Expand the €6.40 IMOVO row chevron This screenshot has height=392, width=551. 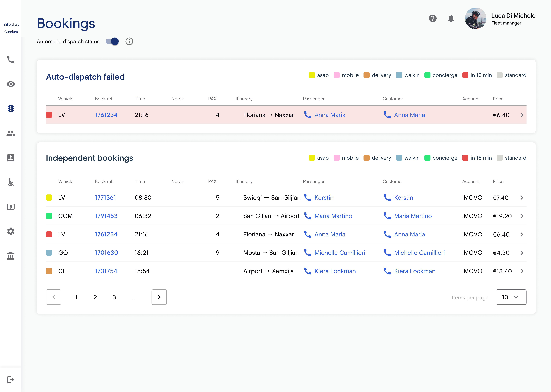point(522,234)
